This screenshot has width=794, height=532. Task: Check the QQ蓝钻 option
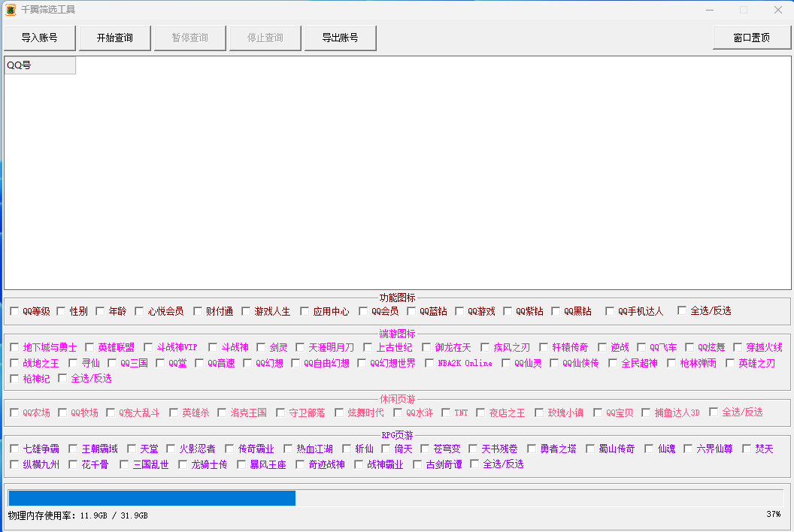point(412,311)
